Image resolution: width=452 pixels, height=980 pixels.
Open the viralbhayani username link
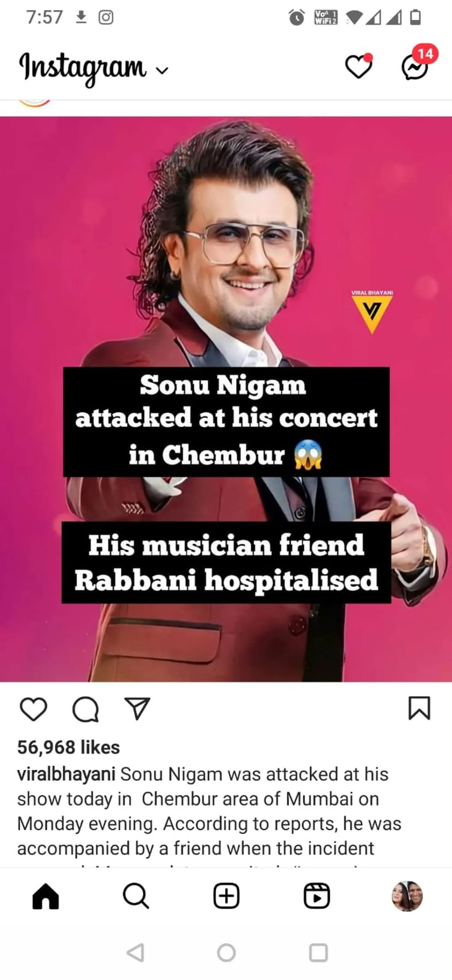(x=66, y=774)
